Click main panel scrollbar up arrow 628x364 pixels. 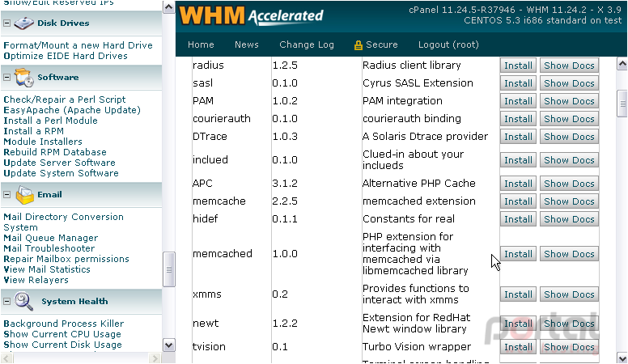[x=622, y=64]
